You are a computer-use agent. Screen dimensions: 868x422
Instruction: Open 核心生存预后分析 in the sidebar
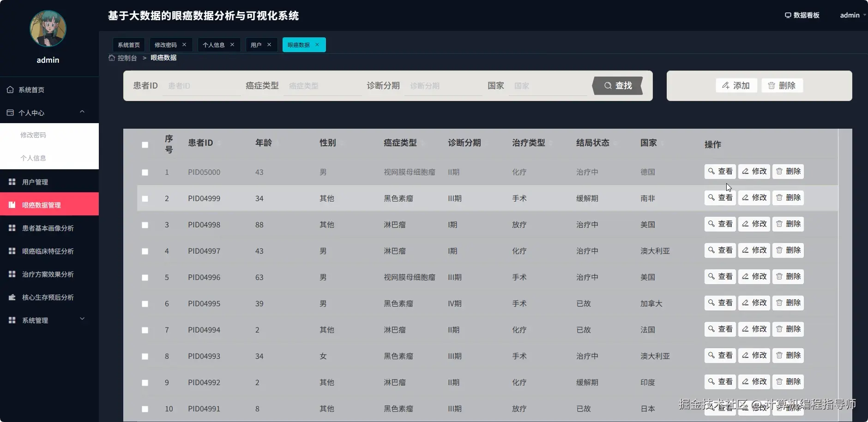click(x=49, y=297)
